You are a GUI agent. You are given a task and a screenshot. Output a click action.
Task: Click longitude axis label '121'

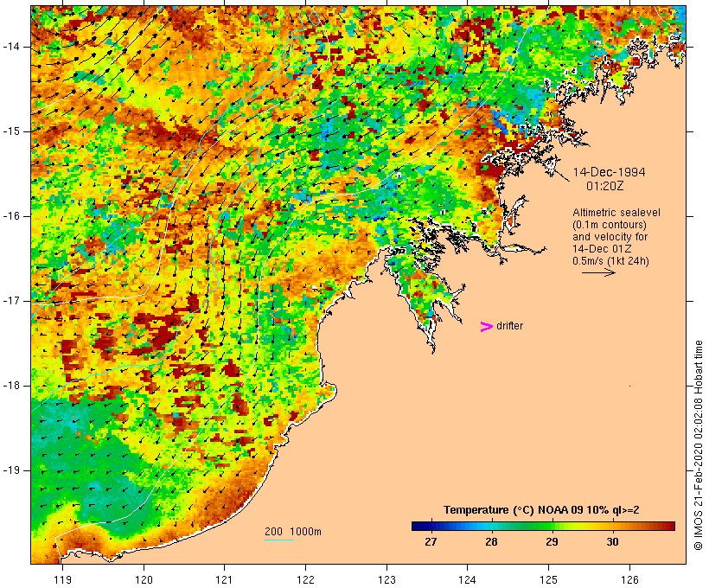[224, 580]
